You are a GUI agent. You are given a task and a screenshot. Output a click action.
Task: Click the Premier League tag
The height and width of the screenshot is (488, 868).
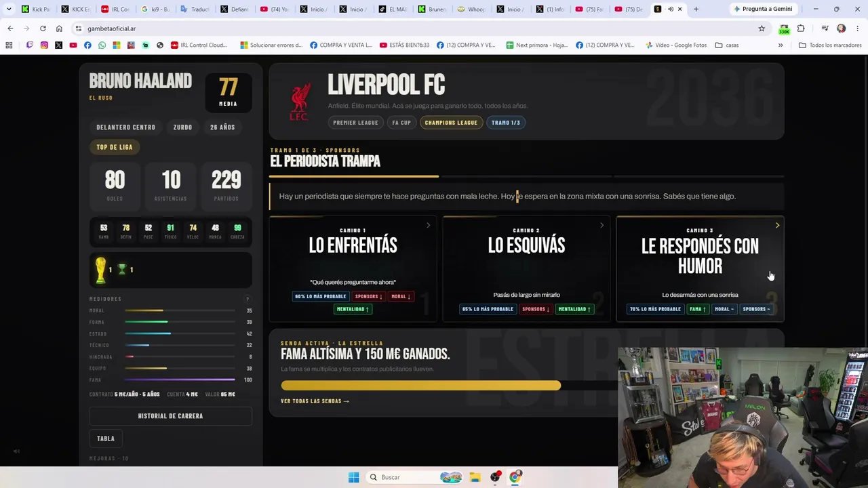coord(355,123)
